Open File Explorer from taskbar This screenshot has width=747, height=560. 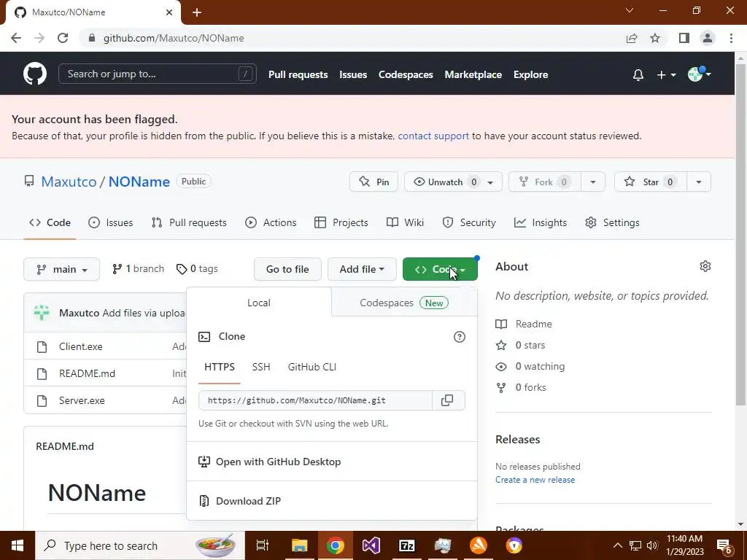point(300,545)
